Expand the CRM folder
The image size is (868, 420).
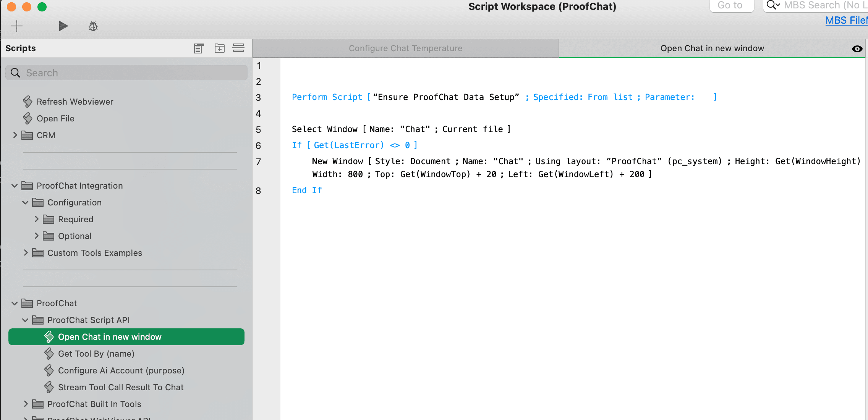(15, 135)
